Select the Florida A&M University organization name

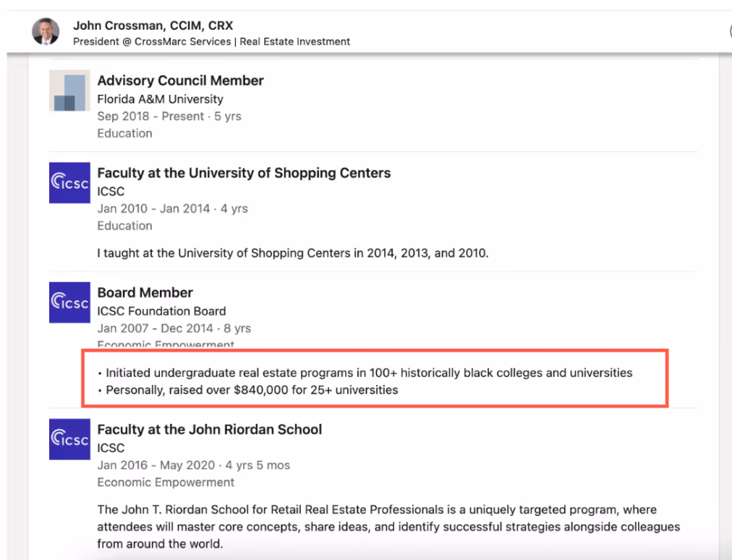(160, 99)
